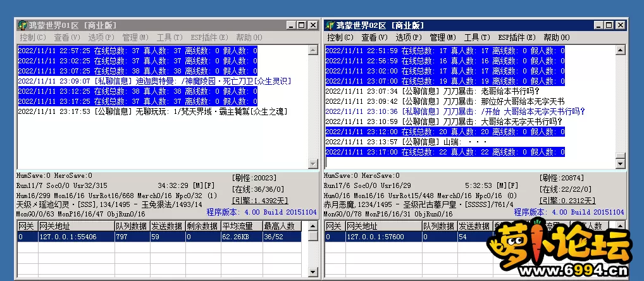Click 最高人数 column header in 01区 table

282,226
